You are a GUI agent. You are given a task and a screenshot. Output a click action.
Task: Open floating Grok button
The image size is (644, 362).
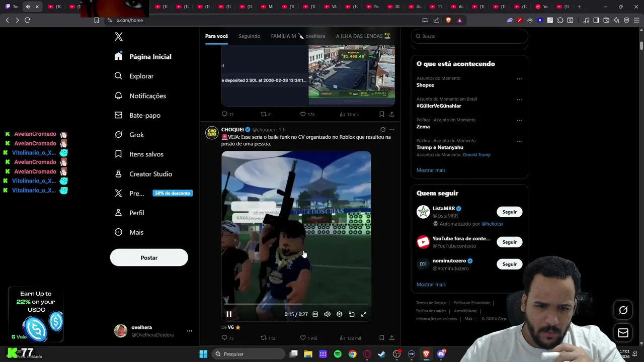point(623,310)
